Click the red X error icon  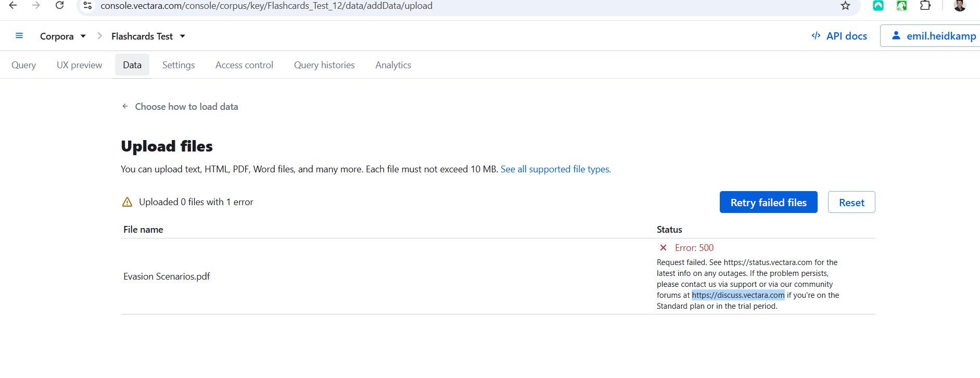pos(663,248)
